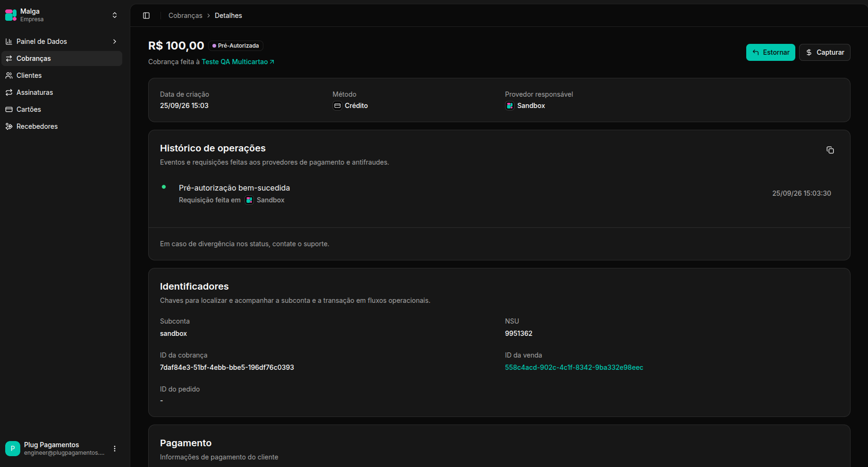Click the Recebedores icon in sidebar
Image resolution: width=868 pixels, height=467 pixels.
[9, 126]
